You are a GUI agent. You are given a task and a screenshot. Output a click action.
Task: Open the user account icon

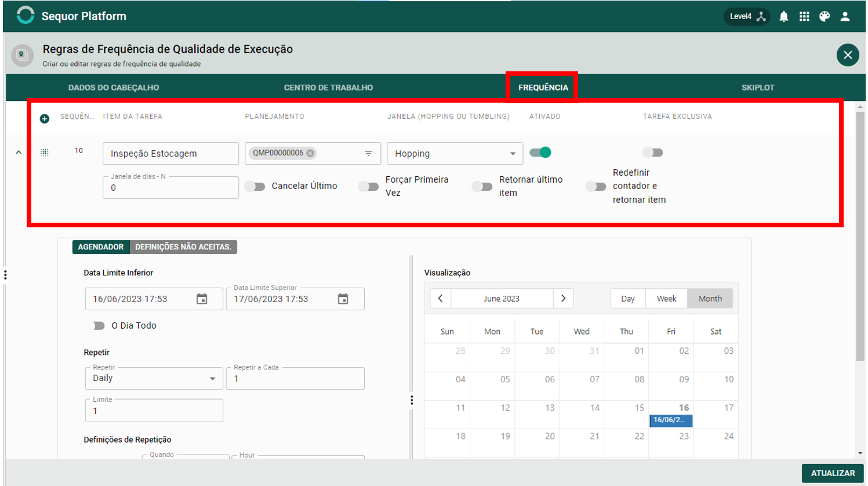tap(845, 16)
